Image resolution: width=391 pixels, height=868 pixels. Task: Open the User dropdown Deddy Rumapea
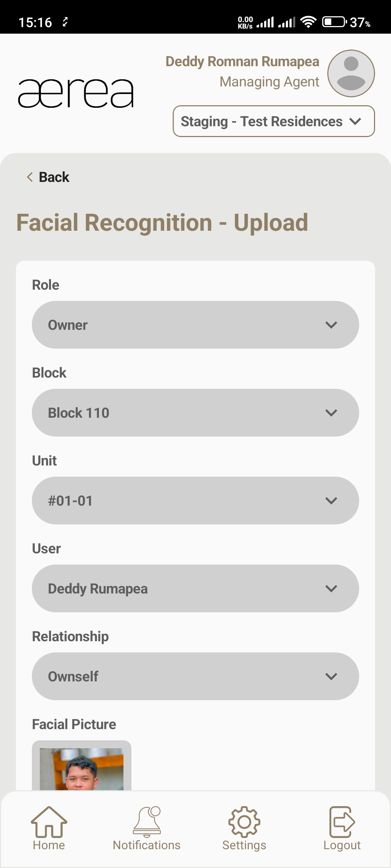tap(195, 588)
